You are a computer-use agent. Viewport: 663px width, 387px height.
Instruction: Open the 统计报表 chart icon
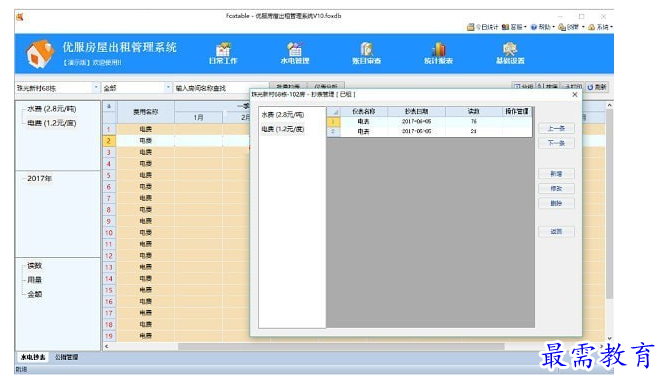click(438, 49)
